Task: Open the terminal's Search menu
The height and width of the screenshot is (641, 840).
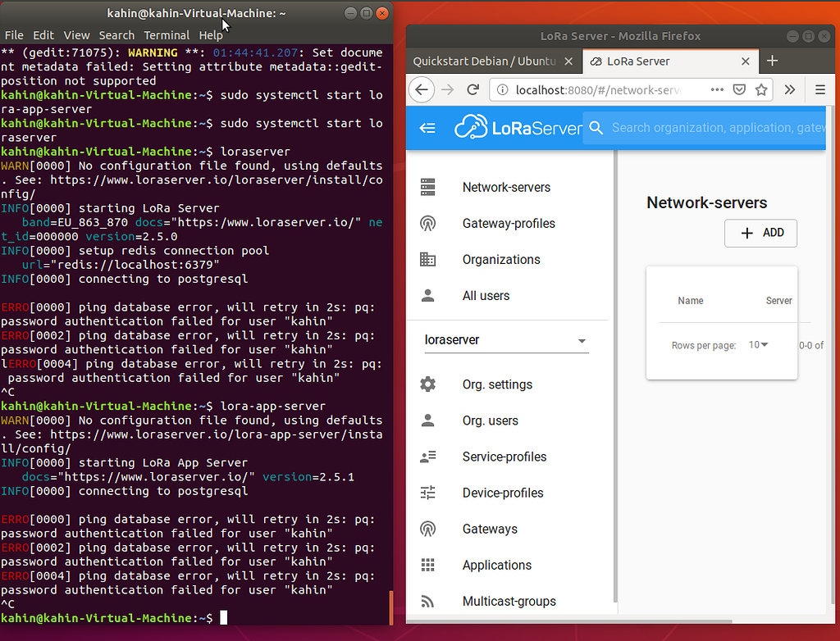Action: tap(116, 35)
